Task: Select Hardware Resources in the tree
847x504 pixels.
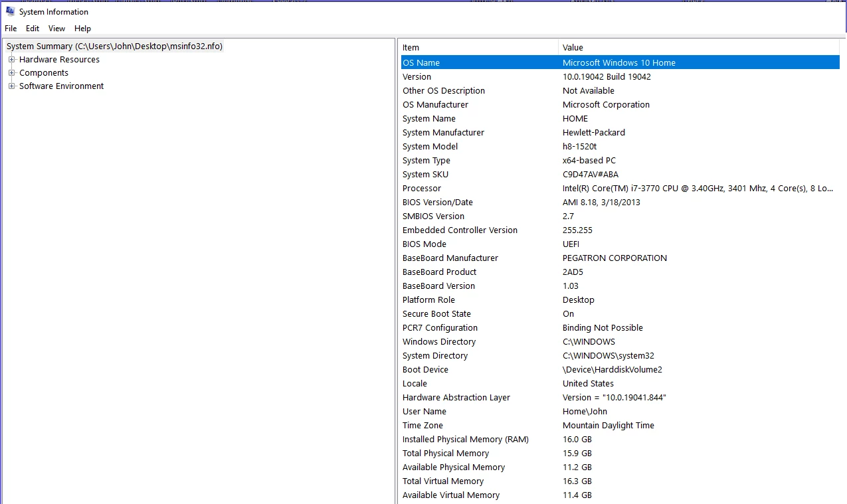Action: click(59, 60)
